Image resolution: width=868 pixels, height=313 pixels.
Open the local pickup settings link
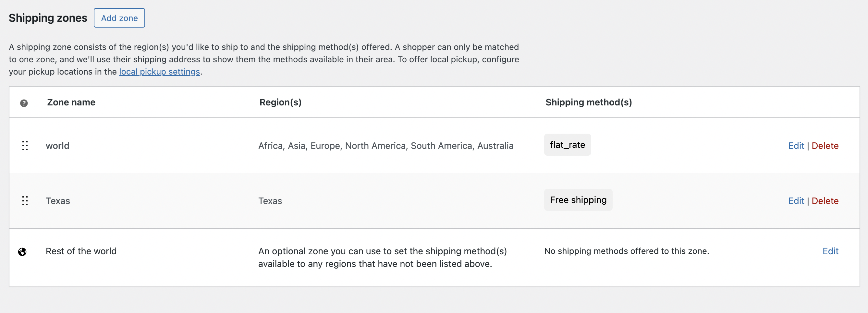point(159,72)
